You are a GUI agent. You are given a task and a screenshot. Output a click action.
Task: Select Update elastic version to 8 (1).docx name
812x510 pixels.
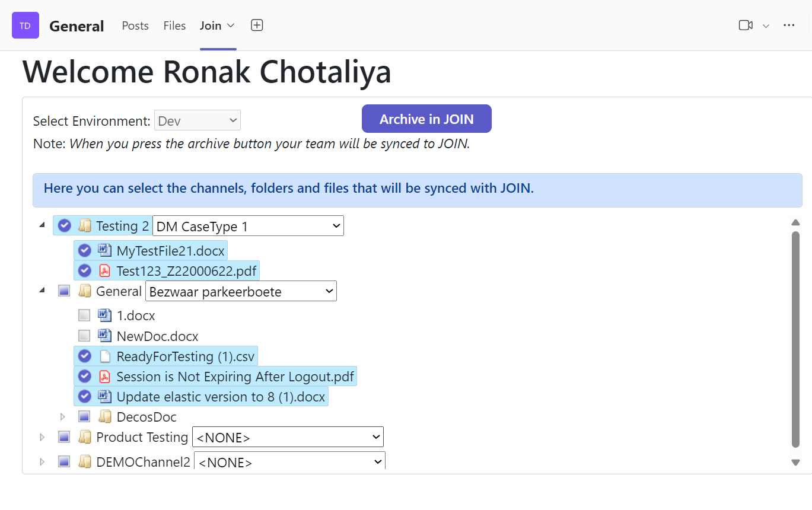[221, 397]
